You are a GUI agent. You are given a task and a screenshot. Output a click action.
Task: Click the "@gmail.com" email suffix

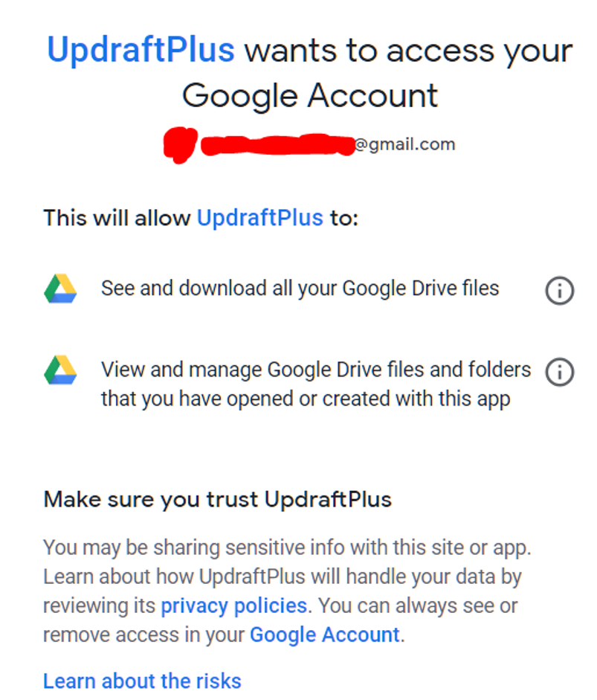[404, 144]
